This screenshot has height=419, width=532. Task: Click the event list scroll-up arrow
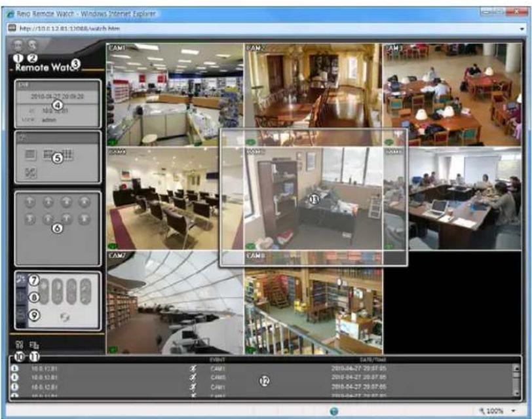click(516, 368)
